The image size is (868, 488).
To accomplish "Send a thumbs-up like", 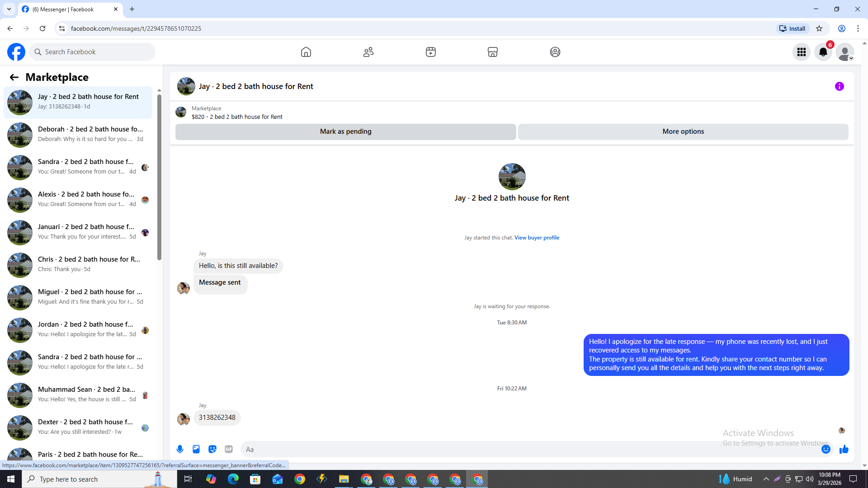I will click(x=844, y=449).
